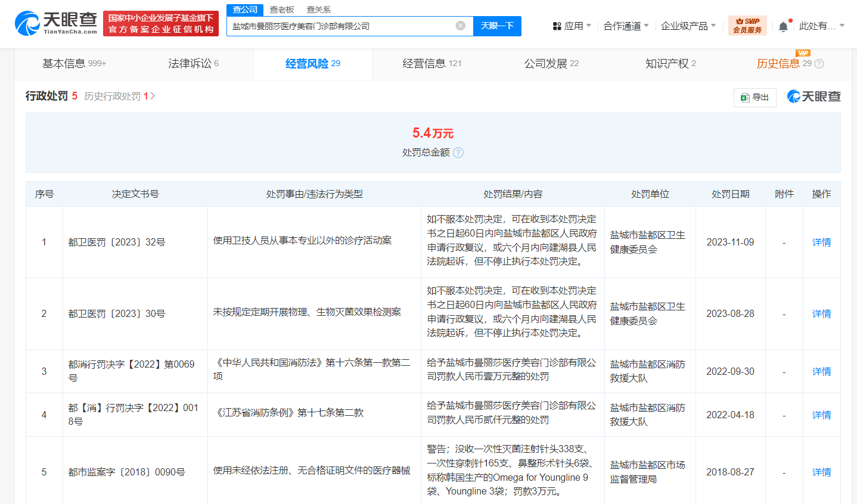
Task: Open the 国家中小企业发展子基金旗下 banner
Action: coord(161,24)
